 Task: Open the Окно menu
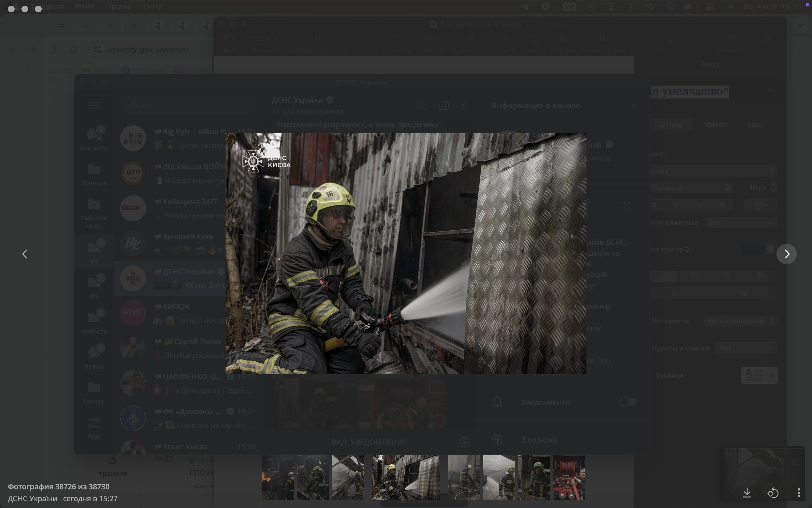(x=152, y=6)
